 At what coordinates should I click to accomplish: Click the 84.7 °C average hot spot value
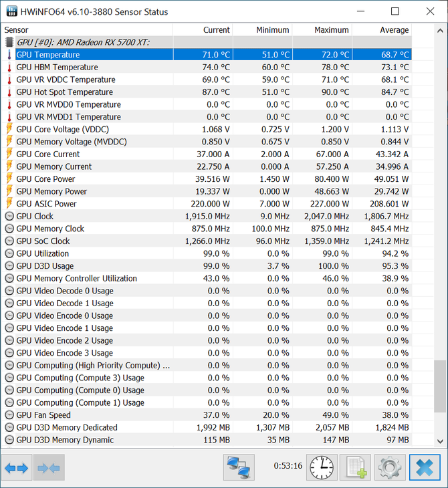pyautogui.click(x=395, y=92)
